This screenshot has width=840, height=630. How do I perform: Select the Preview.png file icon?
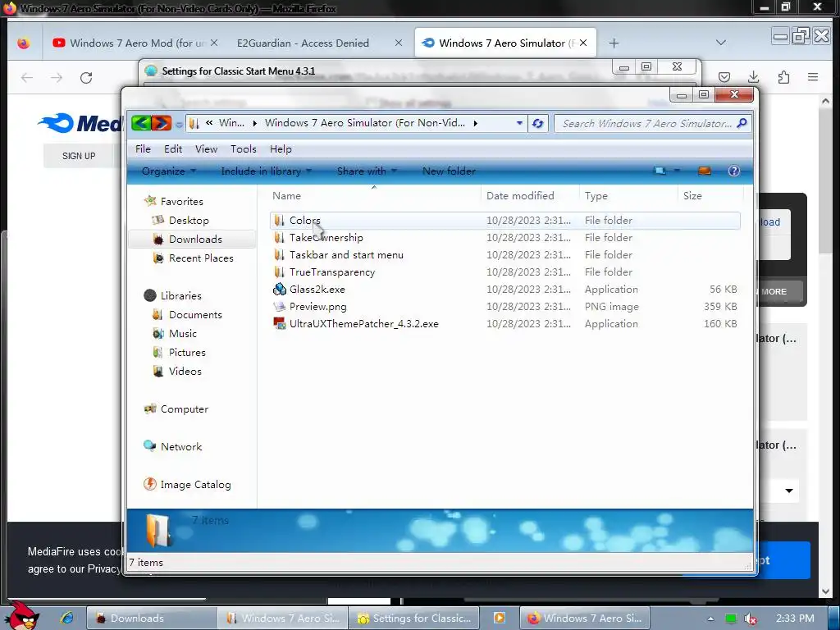280,307
